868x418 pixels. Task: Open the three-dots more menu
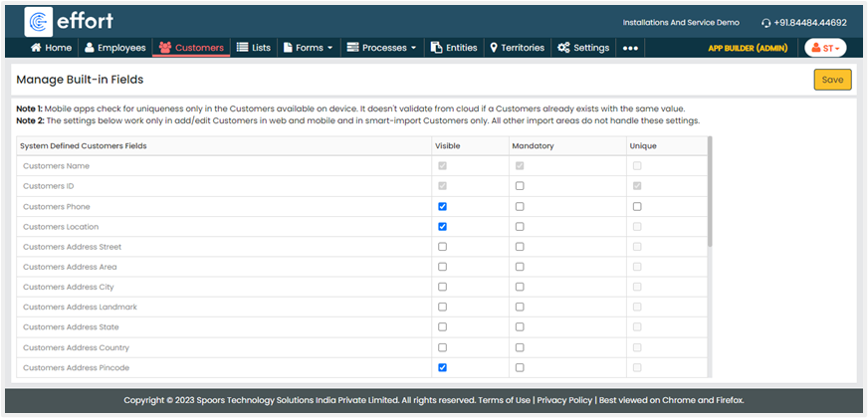click(x=630, y=48)
